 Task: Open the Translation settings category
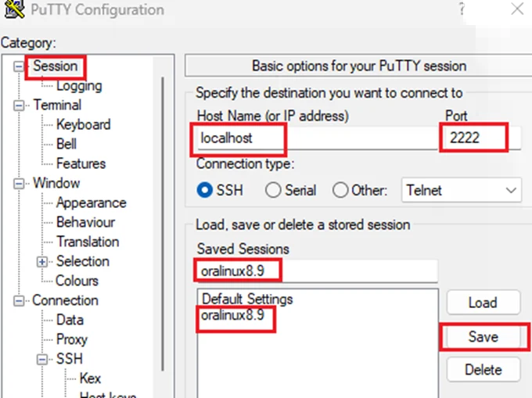pyautogui.click(x=88, y=242)
